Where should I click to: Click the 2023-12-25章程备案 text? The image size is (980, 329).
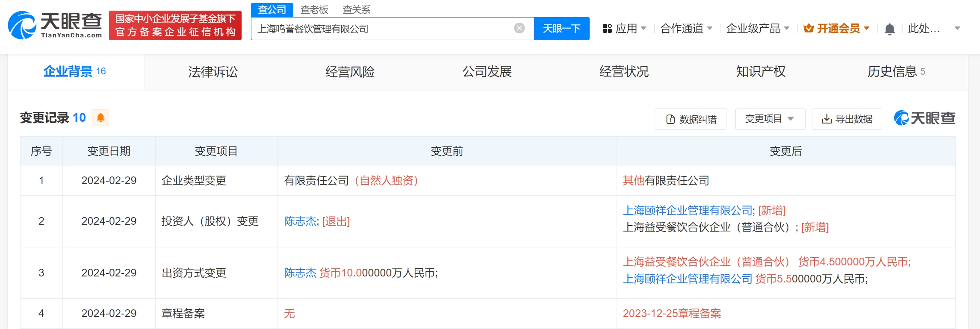672,313
